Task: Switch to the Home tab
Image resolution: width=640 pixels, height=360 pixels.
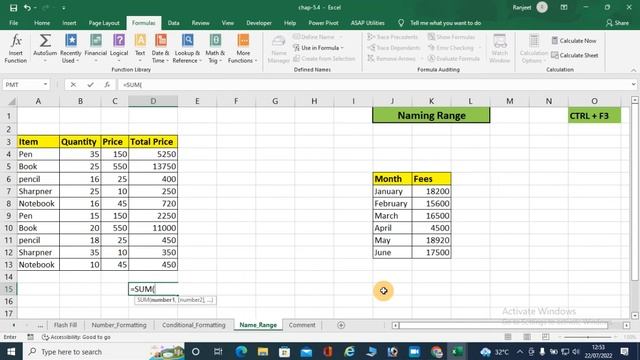Action: tap(42, 23)
